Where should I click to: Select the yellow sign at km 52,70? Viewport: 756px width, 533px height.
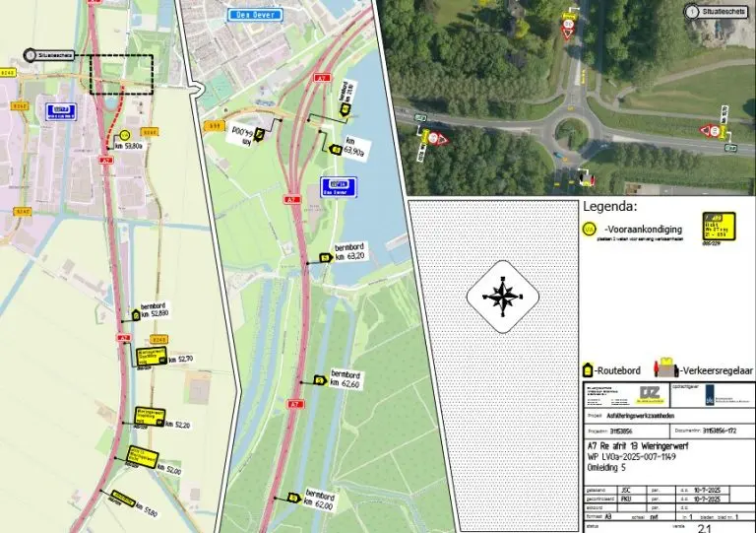click(152, 357)
